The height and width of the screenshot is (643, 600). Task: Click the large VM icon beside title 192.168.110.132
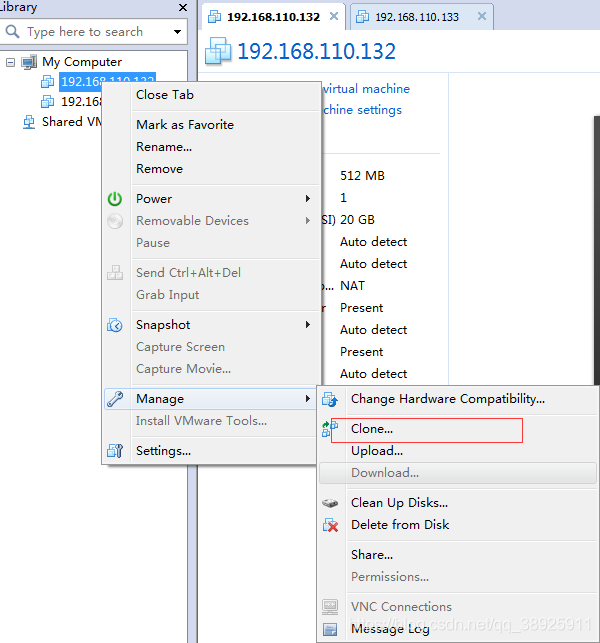[x=218, y=51]
